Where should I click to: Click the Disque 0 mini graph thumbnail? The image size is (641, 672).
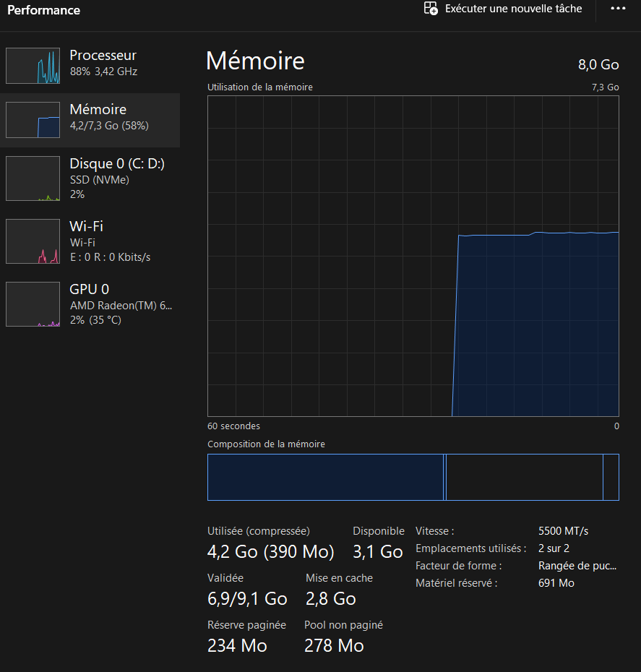[x=33, y=178]
